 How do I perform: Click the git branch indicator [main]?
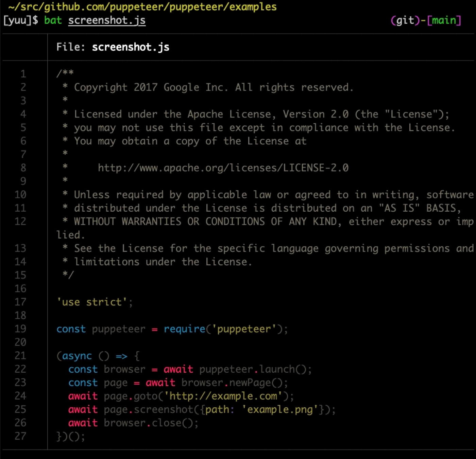[444, 20]
